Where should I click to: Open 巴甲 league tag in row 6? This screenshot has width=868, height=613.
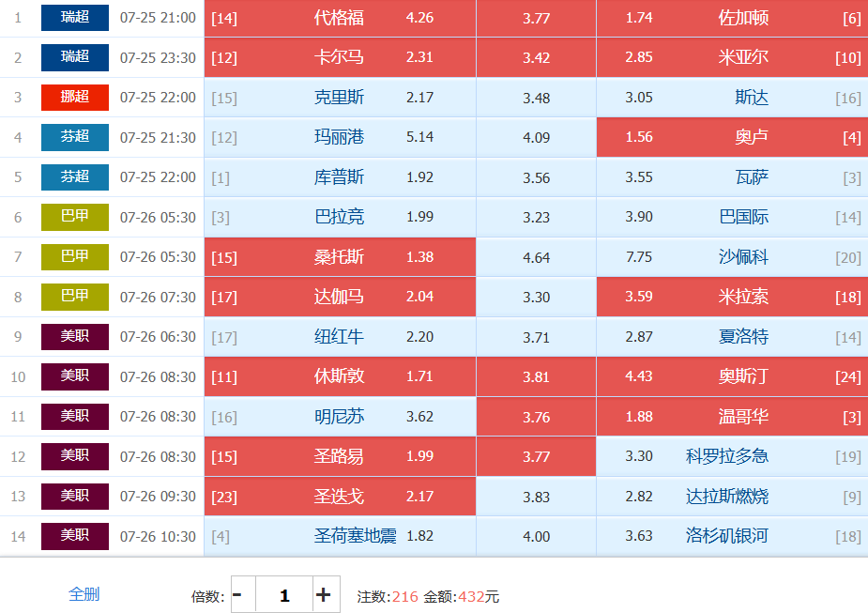[x=75, y=217]
